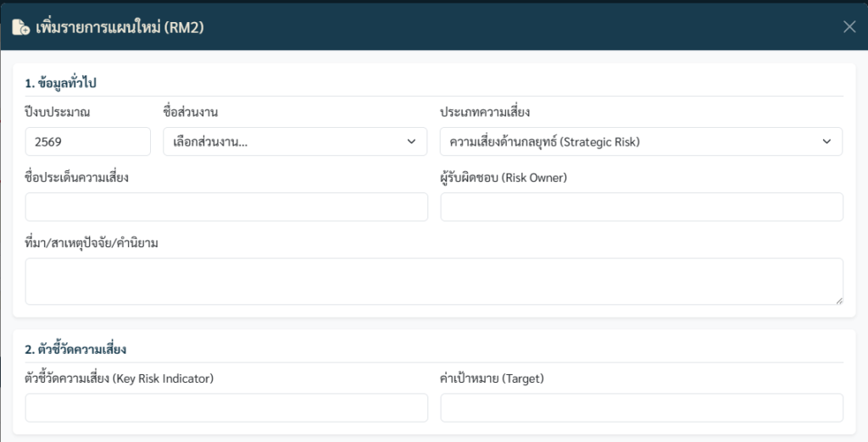868x442 pixels.
Task: Click the ค่าเป้าหมาย (Target) label
Action: tap(492, 378)
